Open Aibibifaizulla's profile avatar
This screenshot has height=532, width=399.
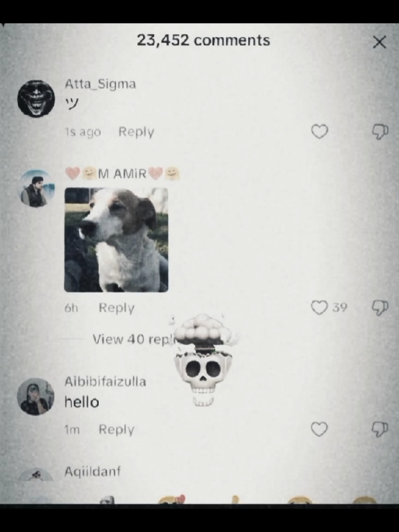tap(35, 397)
